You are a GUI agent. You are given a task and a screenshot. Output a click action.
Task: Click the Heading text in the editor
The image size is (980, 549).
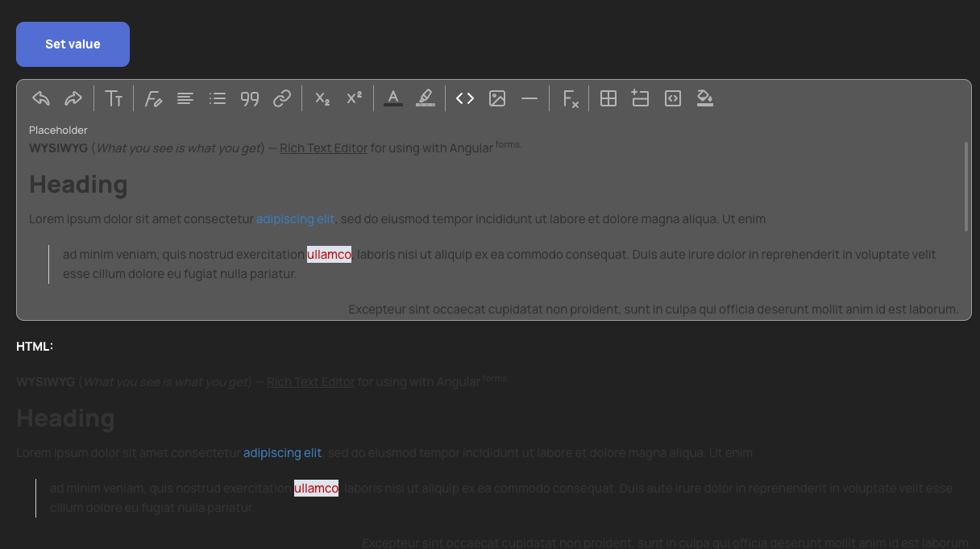tap(78, 185)
